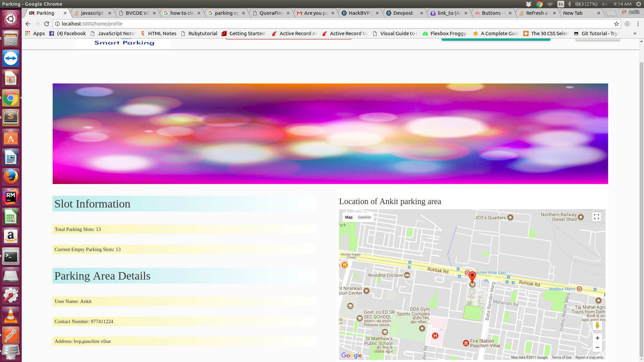Switch the map to Satellite view
The height and width of the screenshot is (362, 644).
(364, 217)
